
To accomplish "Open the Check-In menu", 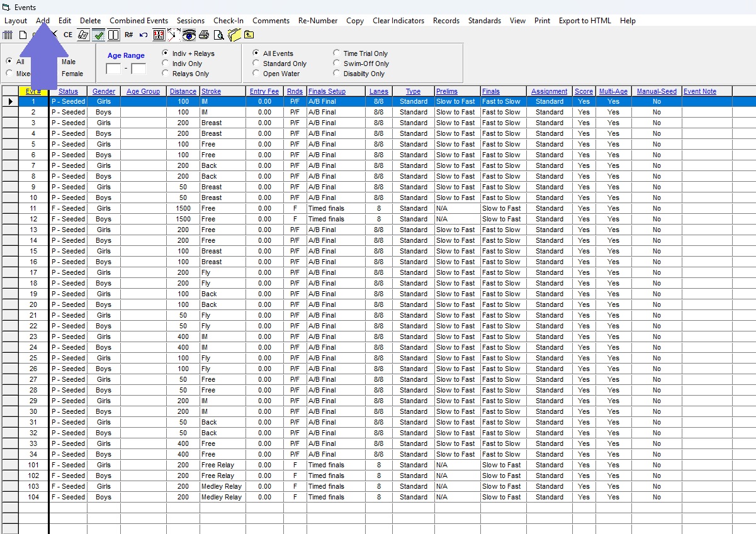I will pos(228,20).
